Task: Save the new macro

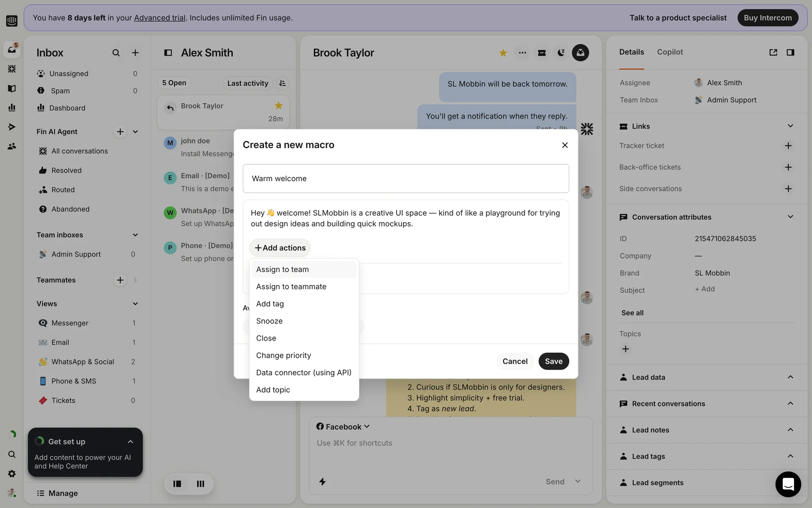Action: pyautogui.click(x=553, y=361)
